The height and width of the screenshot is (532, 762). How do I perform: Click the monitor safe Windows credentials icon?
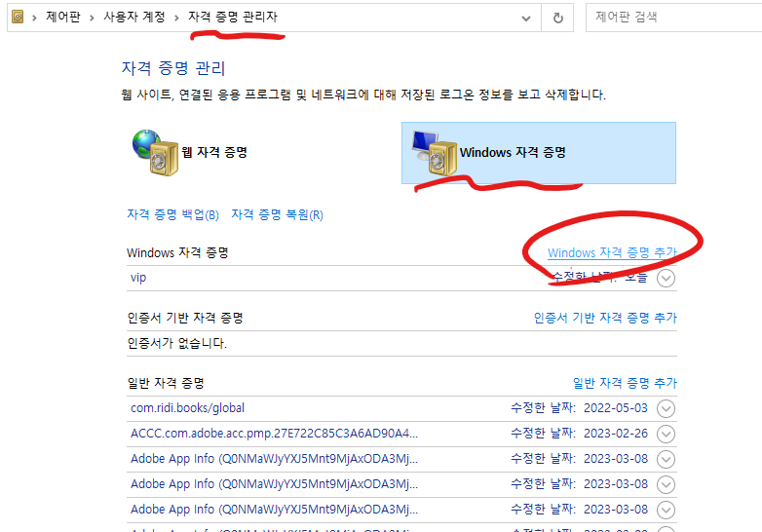(435, 153)
